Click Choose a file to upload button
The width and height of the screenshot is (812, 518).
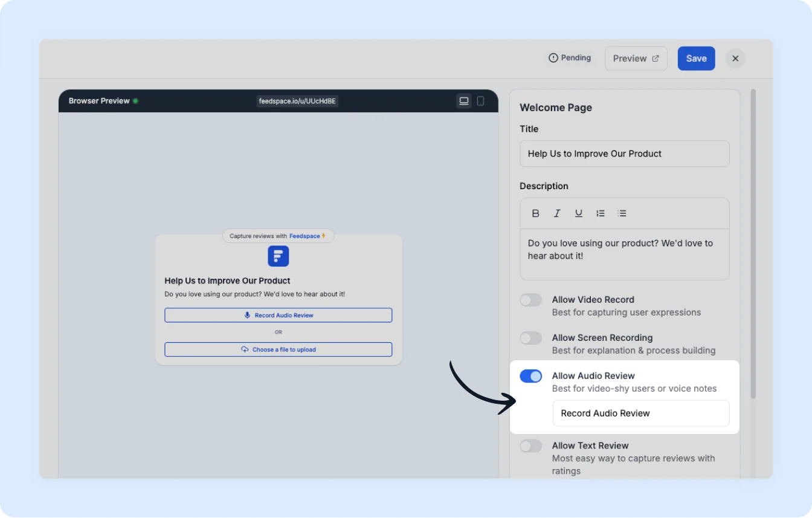pyautogui.click(x=279, y=349)
